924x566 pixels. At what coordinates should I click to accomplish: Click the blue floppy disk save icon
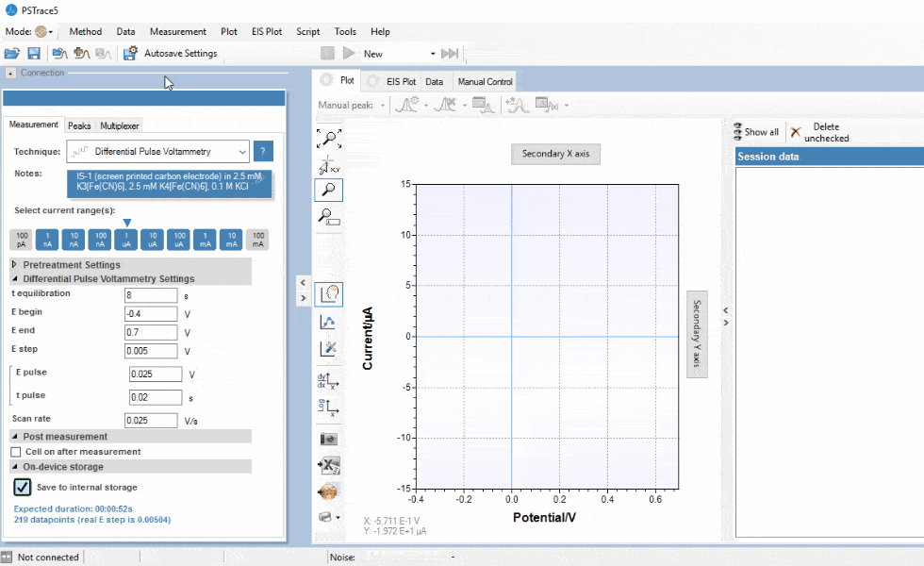[x=34, y=54]
